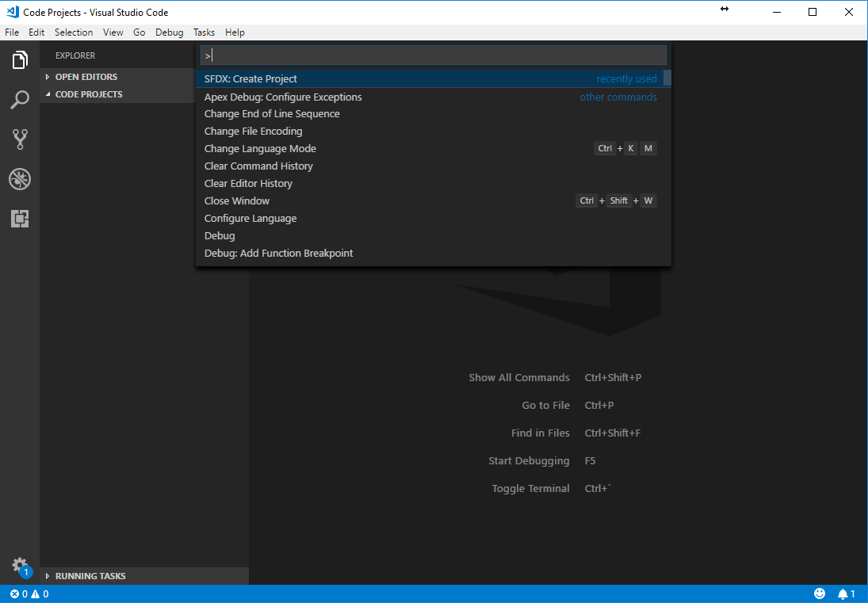The width and height of the screenshot is (868, 603).
Task: Select Apex Debug: Configure Exceptions command
Action: (434, 97)
